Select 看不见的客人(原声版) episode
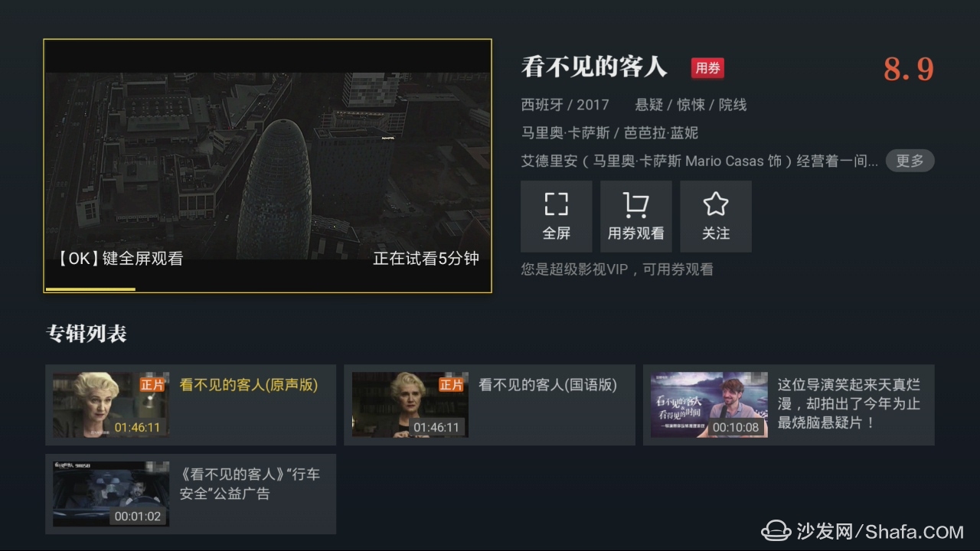 click(191, 405)
